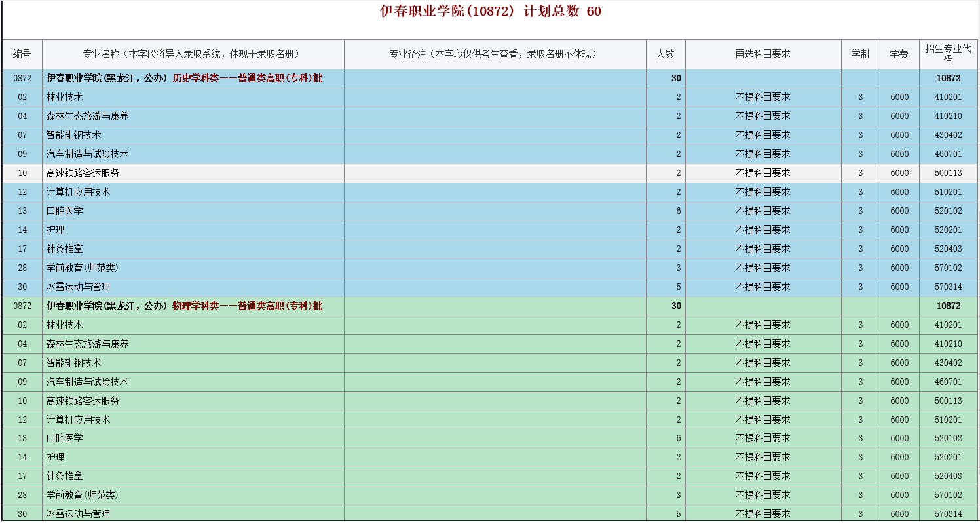Click the 人数 column header

(665, 54)
